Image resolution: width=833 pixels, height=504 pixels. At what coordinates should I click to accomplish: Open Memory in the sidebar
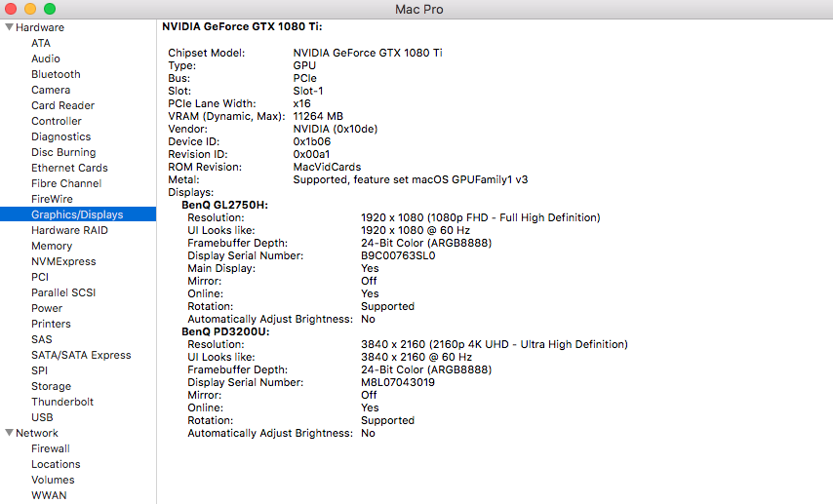tap(52, 246)
